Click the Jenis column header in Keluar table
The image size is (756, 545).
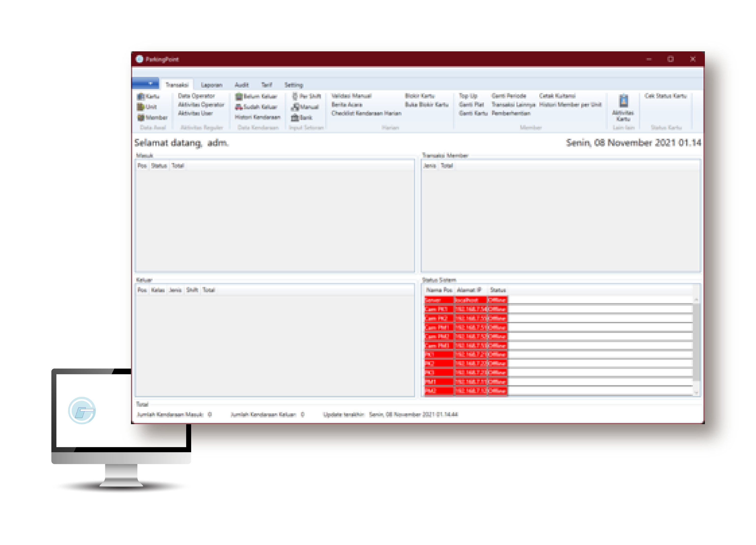coord(175,290)
